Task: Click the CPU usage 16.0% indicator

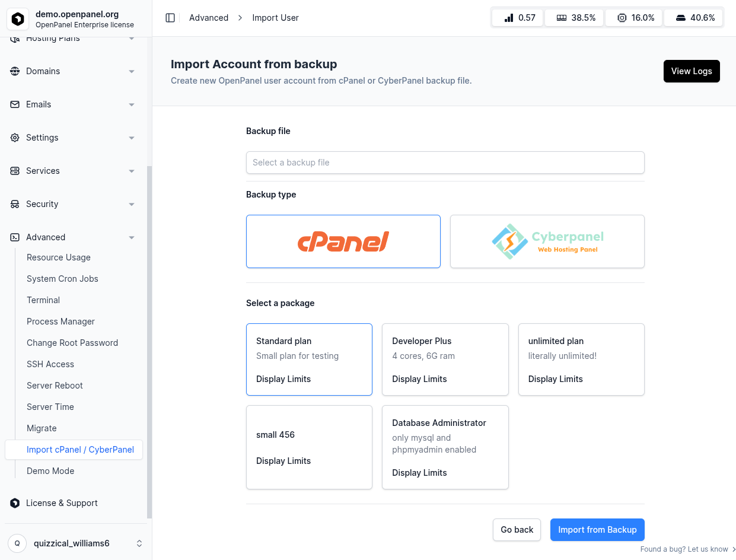Action: (x=633, y=18)
